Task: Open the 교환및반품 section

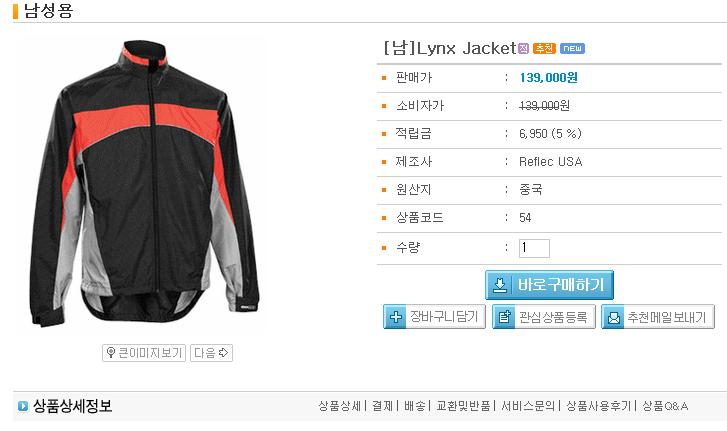Action: [463, 406]
